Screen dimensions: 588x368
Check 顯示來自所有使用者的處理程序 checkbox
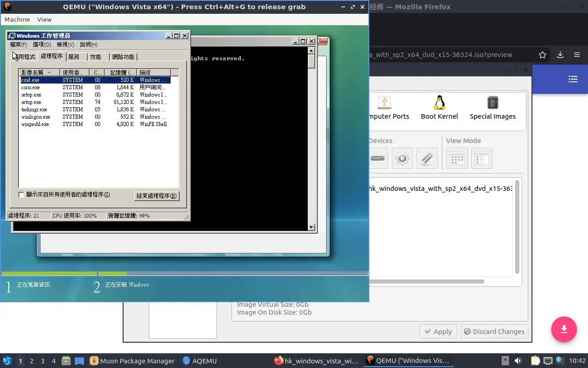pos(21,195)
